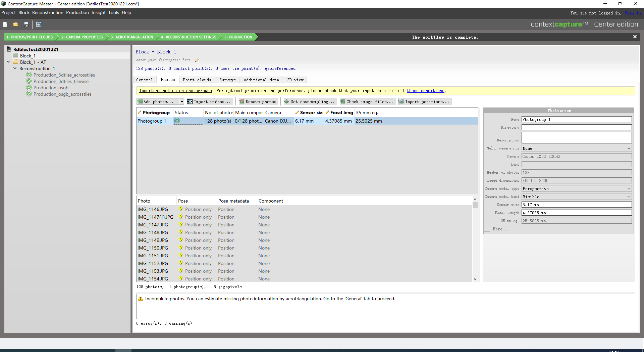The image size is (644, 352).
Task: Open the Production menu
Action: pyautogui.click(x=77, y=13)
